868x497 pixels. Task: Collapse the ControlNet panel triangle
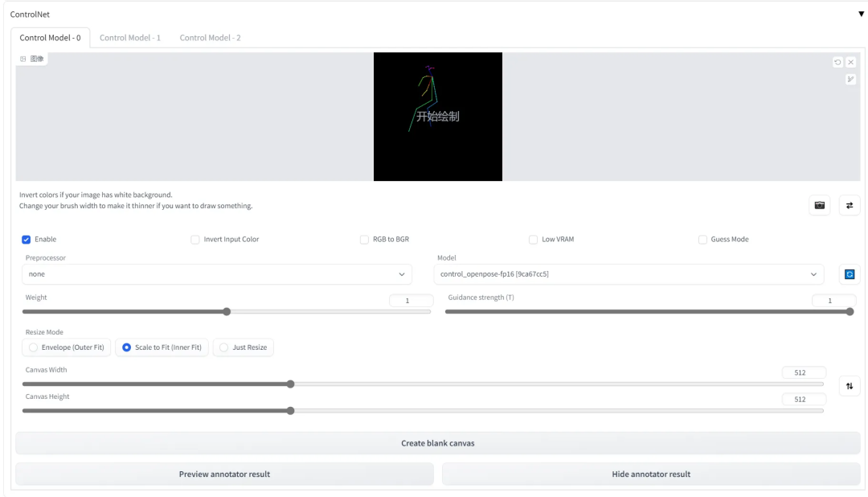pos(861,14)
